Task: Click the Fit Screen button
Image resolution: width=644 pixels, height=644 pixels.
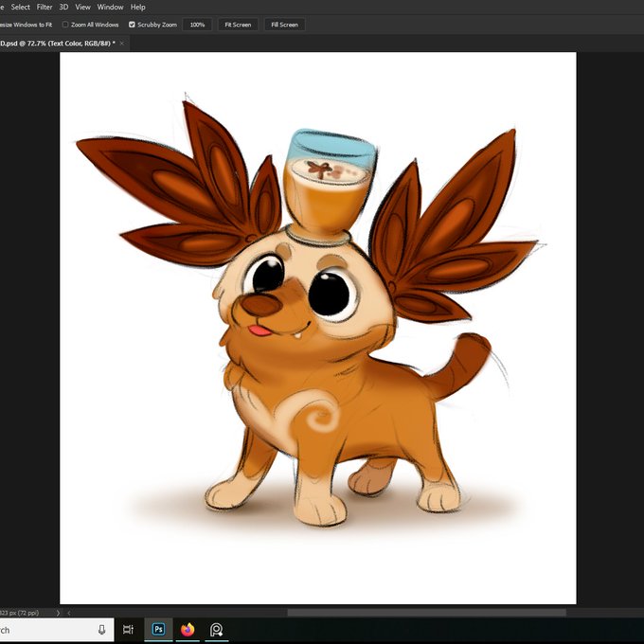Action: click(x=238, y=25)
